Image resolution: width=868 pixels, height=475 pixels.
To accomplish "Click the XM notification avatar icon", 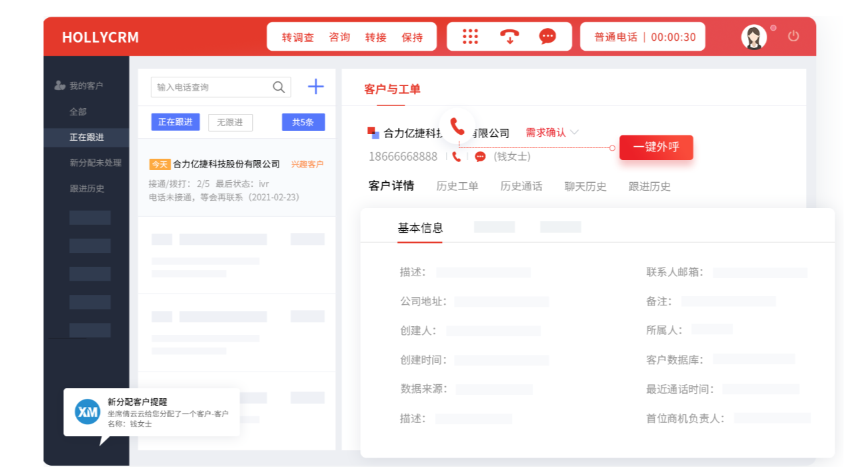I will pyautogui.click(x=87, y=412).
